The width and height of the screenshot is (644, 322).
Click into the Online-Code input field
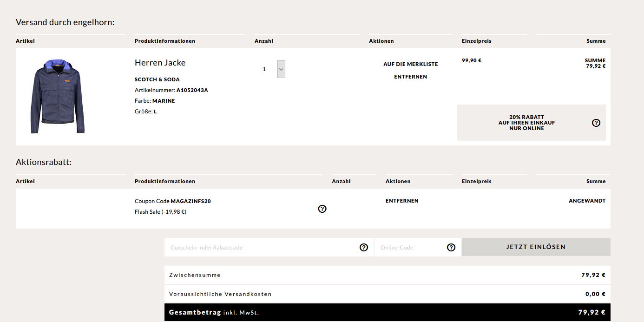409,248
